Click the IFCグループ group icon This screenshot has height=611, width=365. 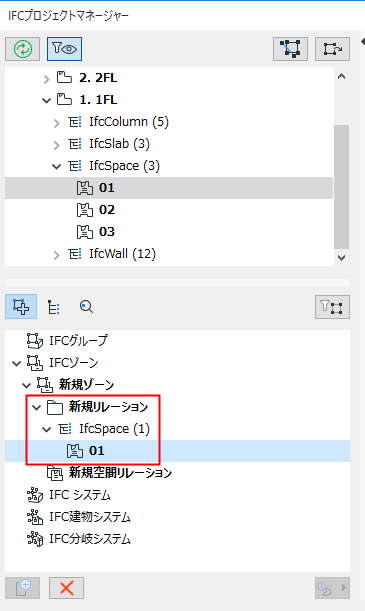[35, 341]
